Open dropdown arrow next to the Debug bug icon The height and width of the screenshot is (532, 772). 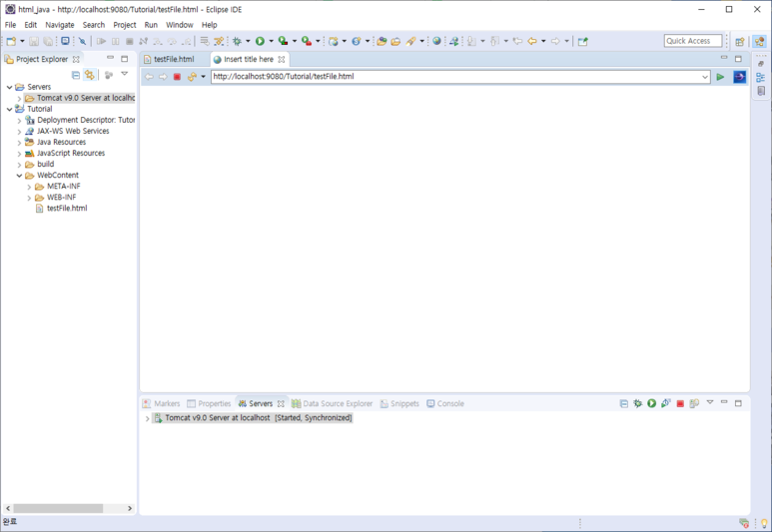248,41
